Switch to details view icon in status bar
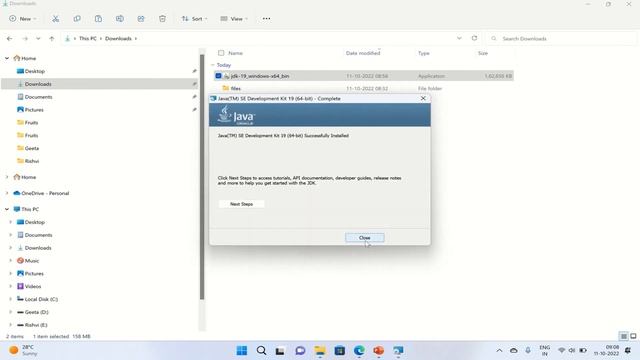The height and width of the screenshot is (360, 640). click(624, 336)
